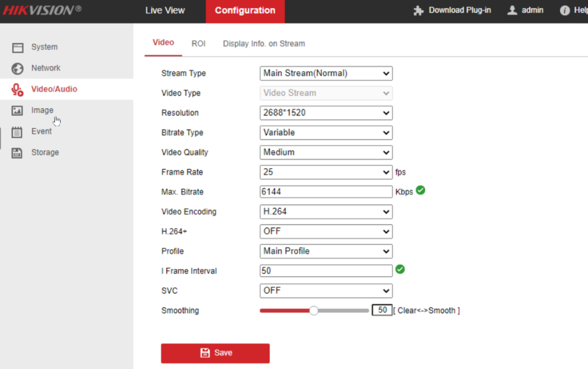Open the Resolution dropdown
588x369 pixels.
326,113
